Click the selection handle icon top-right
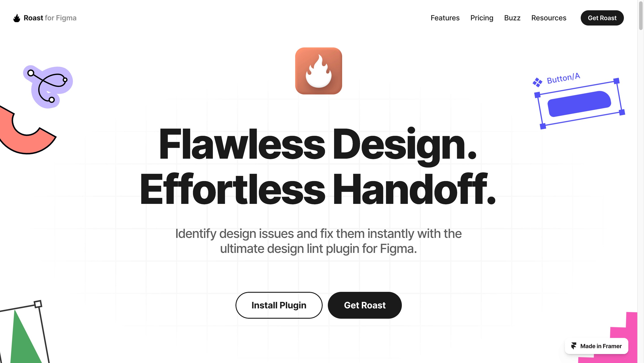The image size is (644, 363). 616,81
